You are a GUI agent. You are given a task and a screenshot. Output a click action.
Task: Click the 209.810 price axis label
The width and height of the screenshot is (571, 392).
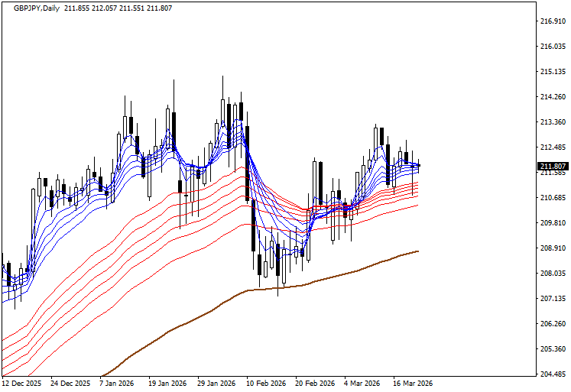552,223
